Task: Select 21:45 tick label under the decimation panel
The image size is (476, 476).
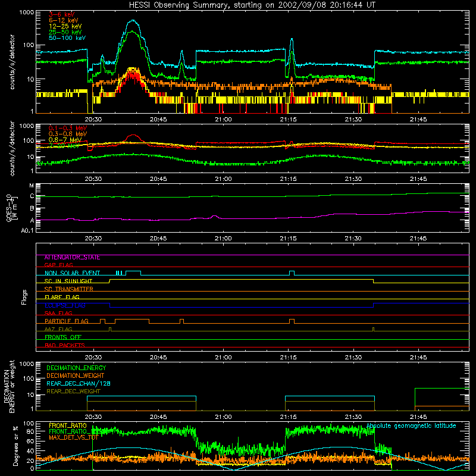Action: point(418,417)
